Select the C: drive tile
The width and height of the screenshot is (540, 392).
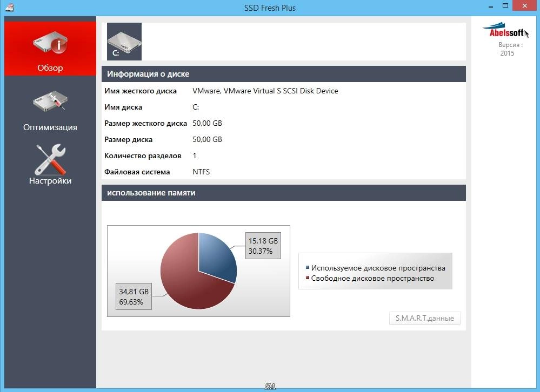(124, 42)
